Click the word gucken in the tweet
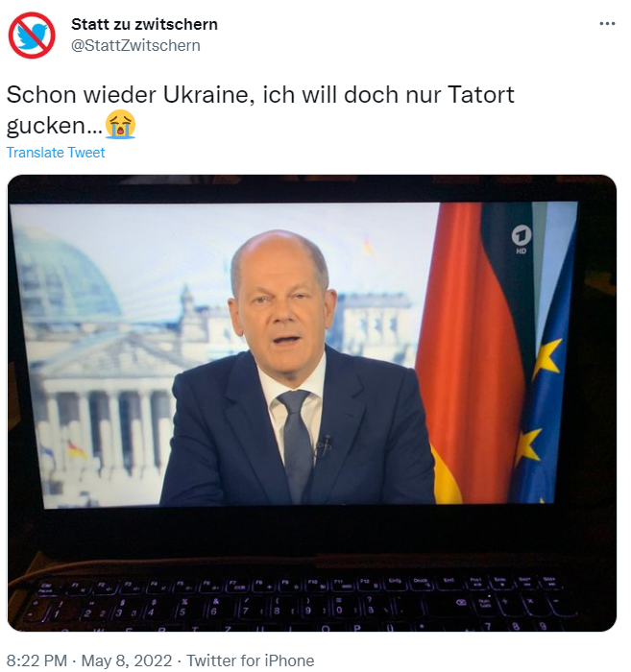Screen dimensions: 631x672 pos(46,126)
